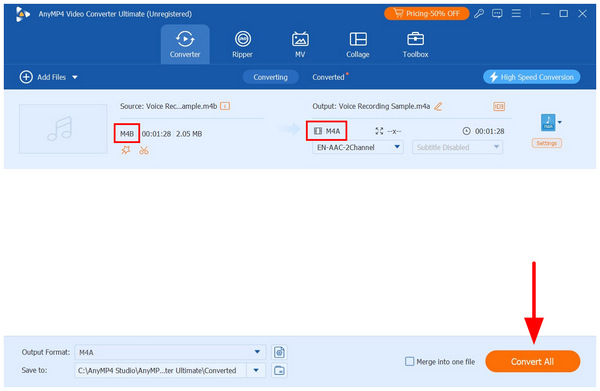
Task: Click the register key icon
Action: tap(479, 14)
